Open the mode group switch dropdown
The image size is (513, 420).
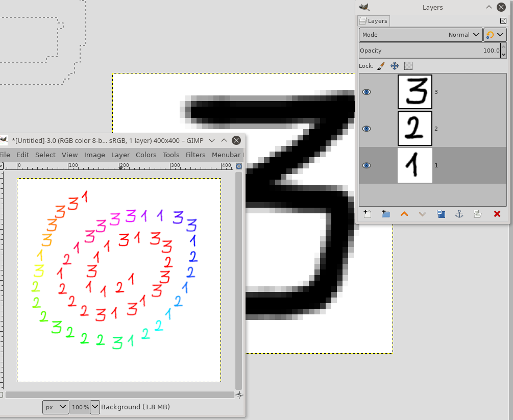[495, 35]
